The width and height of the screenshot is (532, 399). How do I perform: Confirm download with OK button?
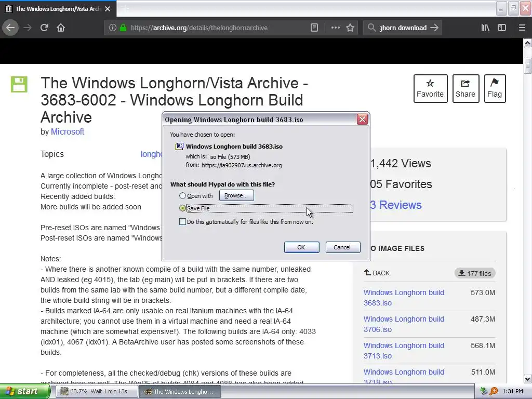[x=301, y=247]
